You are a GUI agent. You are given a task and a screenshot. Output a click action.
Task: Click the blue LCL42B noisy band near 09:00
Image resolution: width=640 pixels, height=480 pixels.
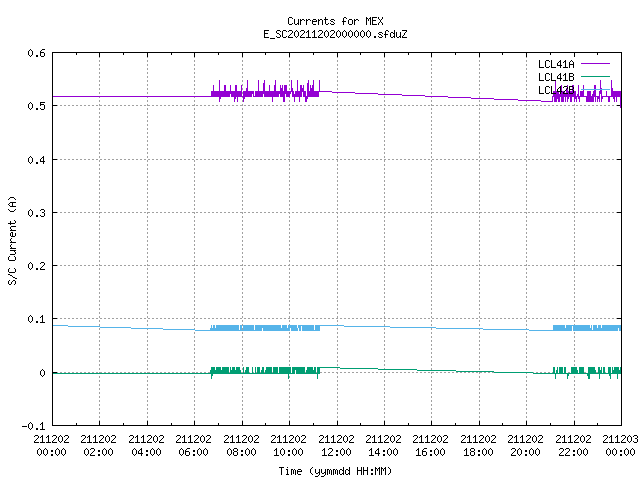click(x=265, y=328)
